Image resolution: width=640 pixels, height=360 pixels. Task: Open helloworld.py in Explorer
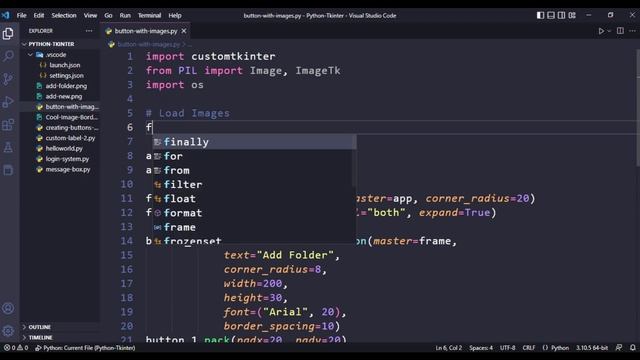(60, 149)
